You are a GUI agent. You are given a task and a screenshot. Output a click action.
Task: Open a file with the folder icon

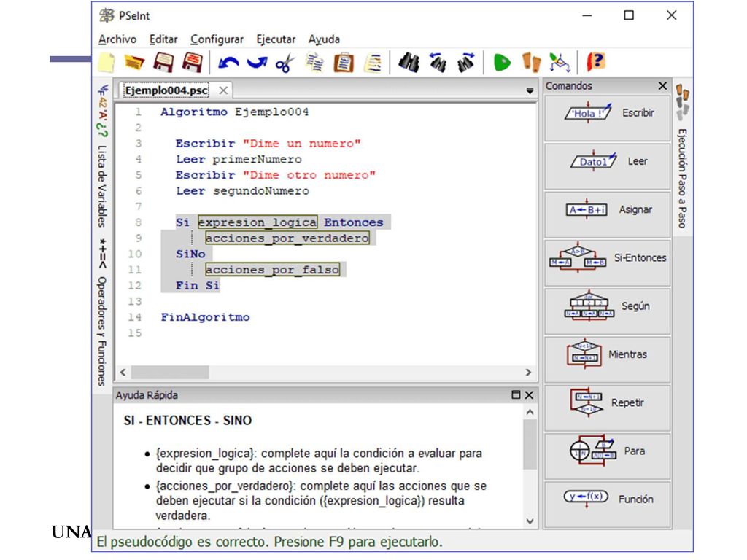coord(134,63)
